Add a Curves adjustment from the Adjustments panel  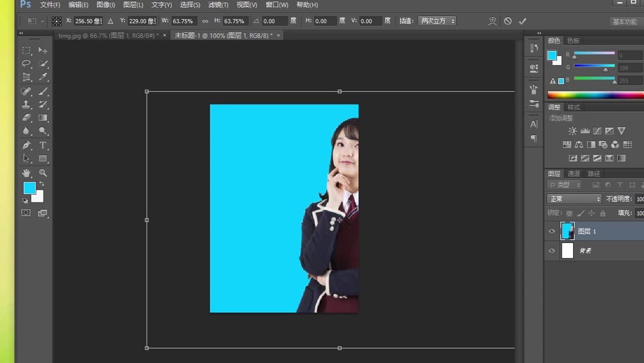597,131
